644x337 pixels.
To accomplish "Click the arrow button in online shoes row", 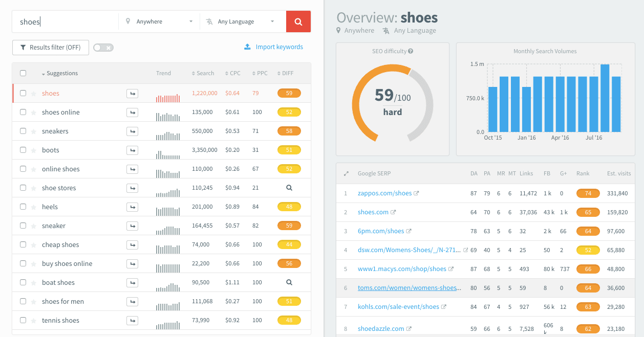I will click(x=133, y=169).
